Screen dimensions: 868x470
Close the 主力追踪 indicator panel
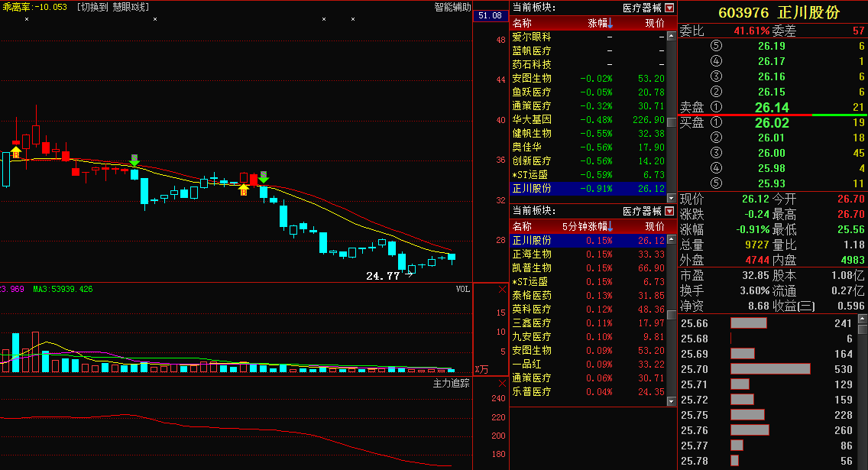coord(501,384)
